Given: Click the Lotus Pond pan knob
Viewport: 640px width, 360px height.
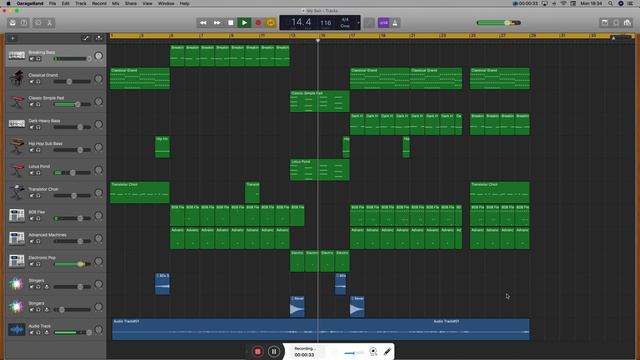Looking at the screenshot, I should [x=98, y=170].
